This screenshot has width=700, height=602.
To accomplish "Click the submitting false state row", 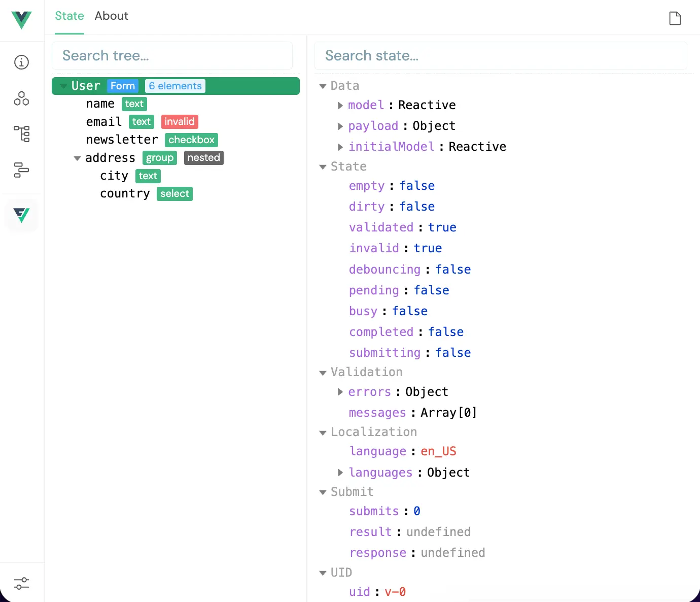I will tap(410, 353).
